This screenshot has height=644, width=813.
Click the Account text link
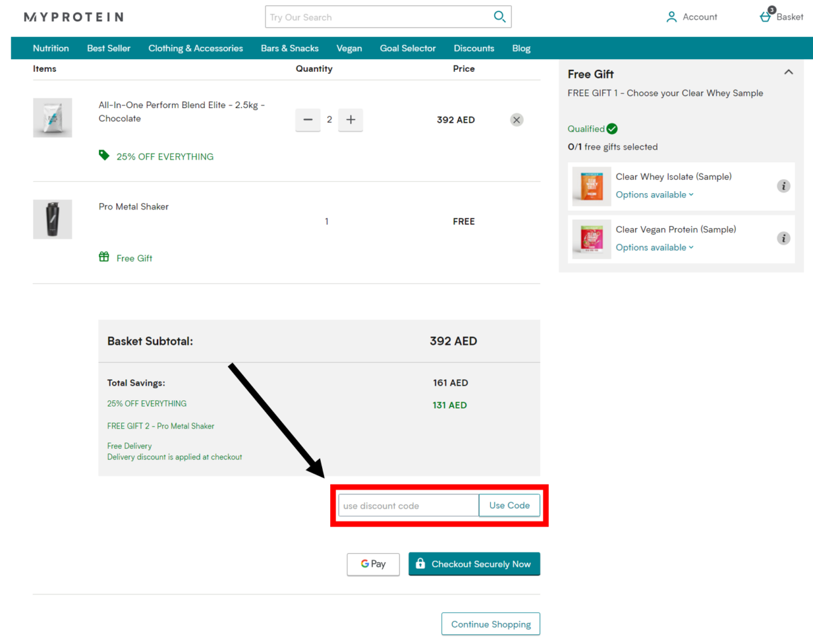700,17
